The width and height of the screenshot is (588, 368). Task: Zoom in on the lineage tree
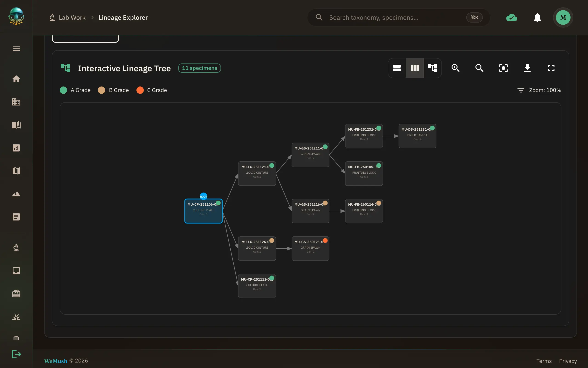click(455, 68)
